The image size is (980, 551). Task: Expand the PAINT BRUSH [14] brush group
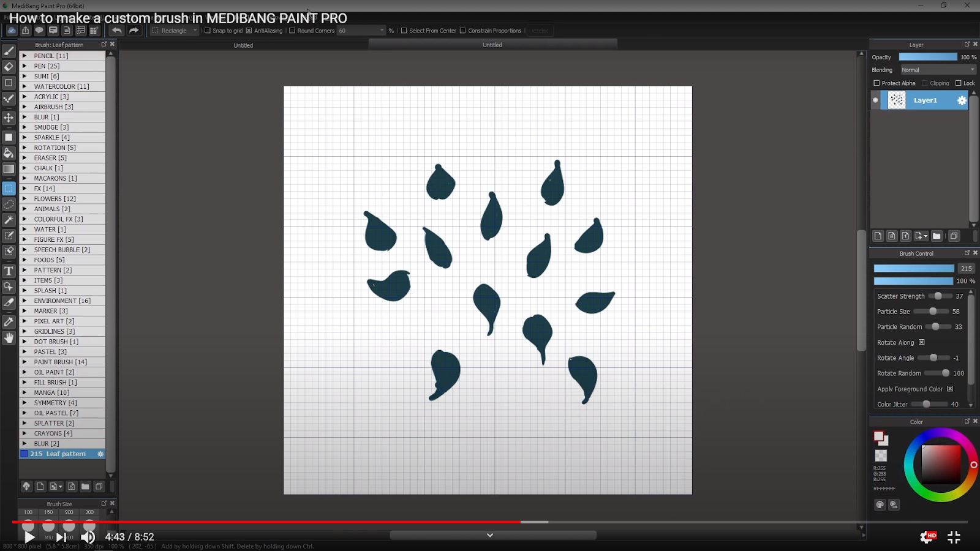click(24, 362)
